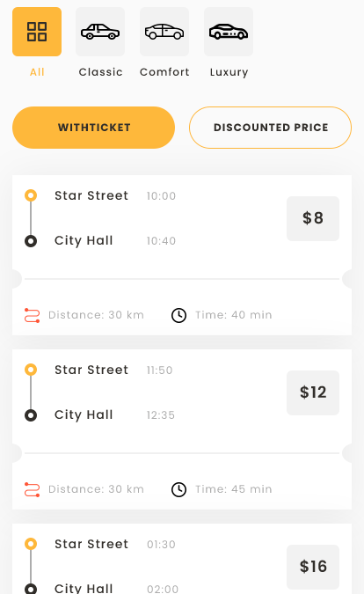This screenshot has width=364, height=594.
Task: Select the $16 price badge
Action: click(313, 567)
